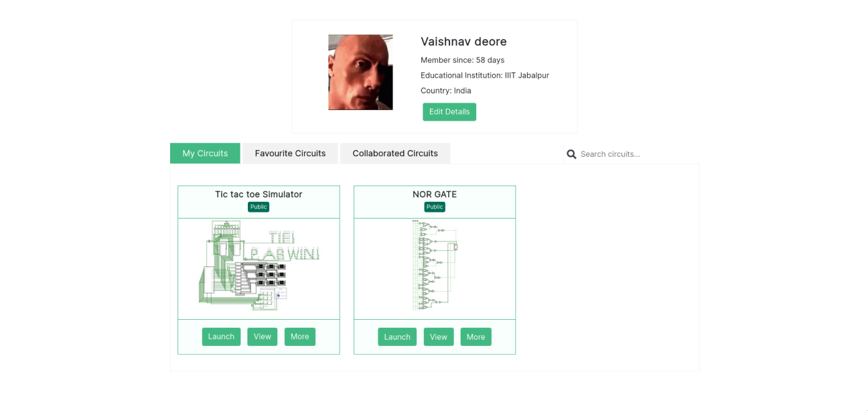
Task: Launch the NOR GATE circuit
Action: pyautogui.click(x=396, y=337)
